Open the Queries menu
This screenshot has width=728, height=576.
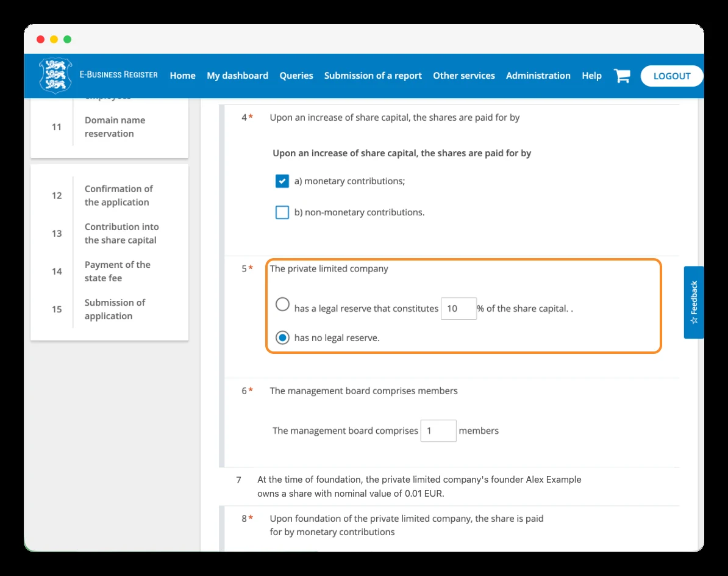coord(296,76)
